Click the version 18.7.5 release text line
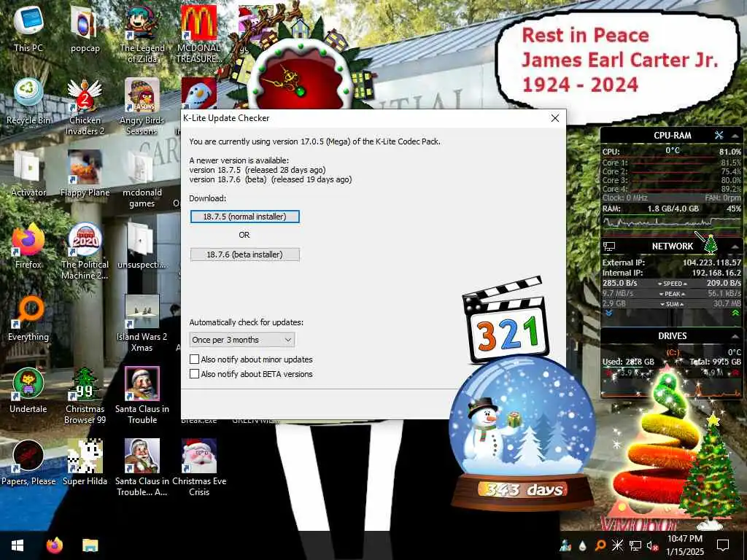This screenshot has height=560, width=747. click(258, 170)
